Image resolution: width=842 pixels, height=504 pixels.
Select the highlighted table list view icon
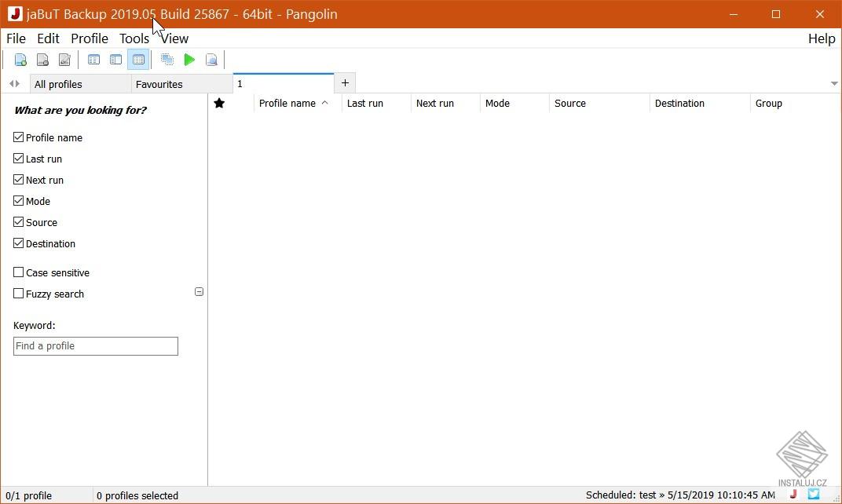point(138,60)
